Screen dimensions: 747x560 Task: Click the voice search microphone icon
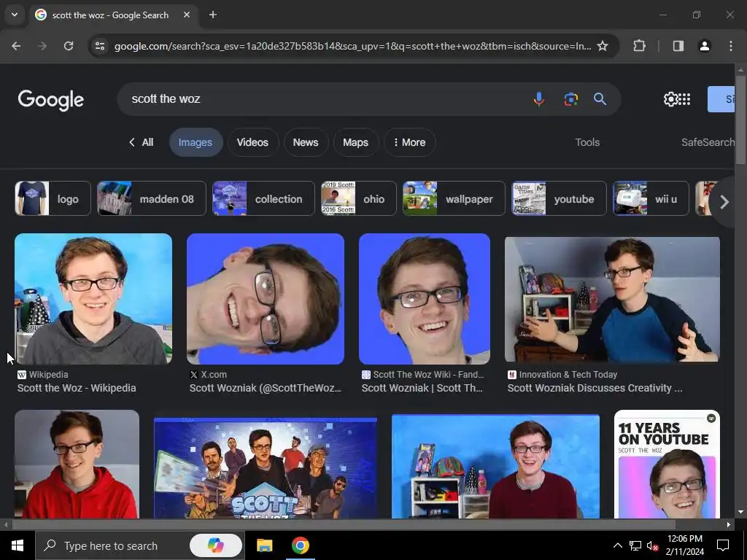pyautogui.click(x=539, y=99)
